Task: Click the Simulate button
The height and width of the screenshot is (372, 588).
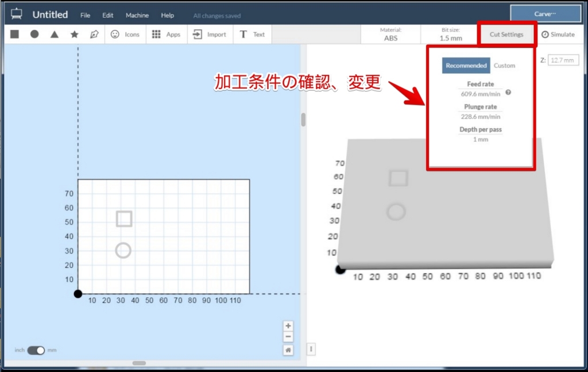Action: [x=558, y=34]
